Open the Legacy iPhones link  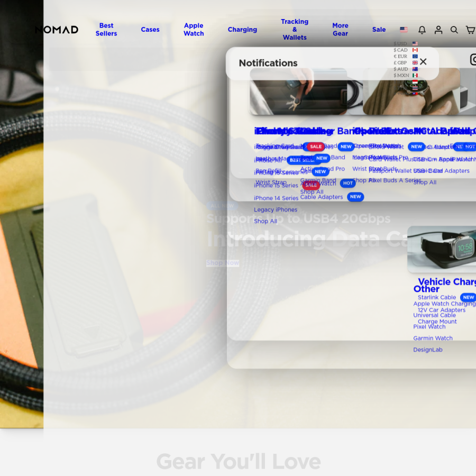[x=276, y=210]
